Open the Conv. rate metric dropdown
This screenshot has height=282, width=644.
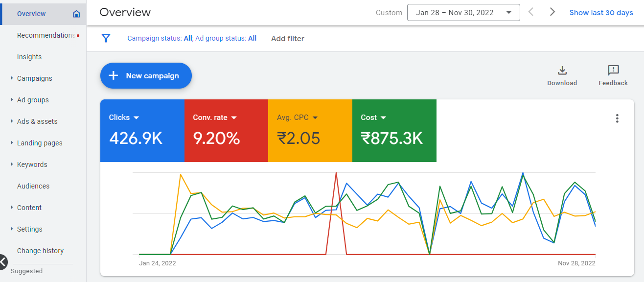tap(234, 117)
